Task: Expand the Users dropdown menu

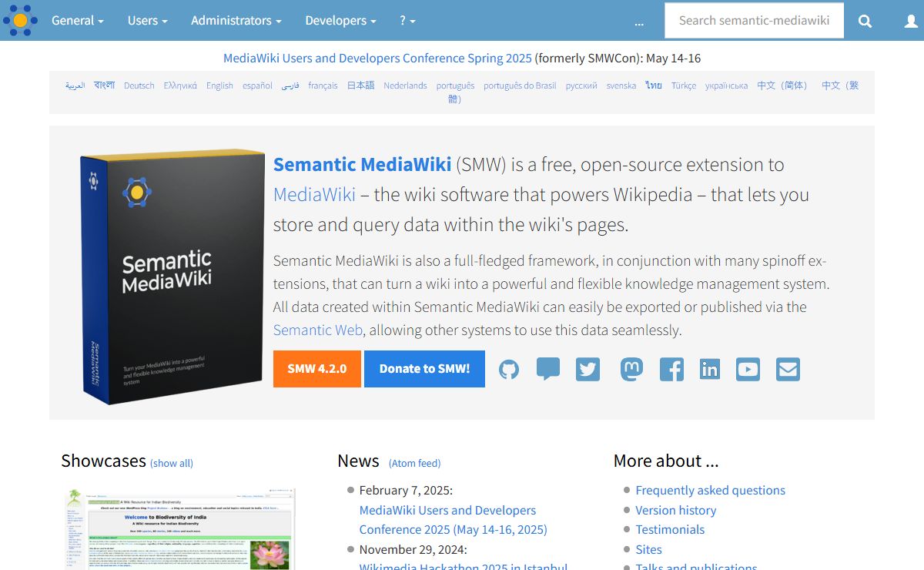Action: tap(148, 21)
